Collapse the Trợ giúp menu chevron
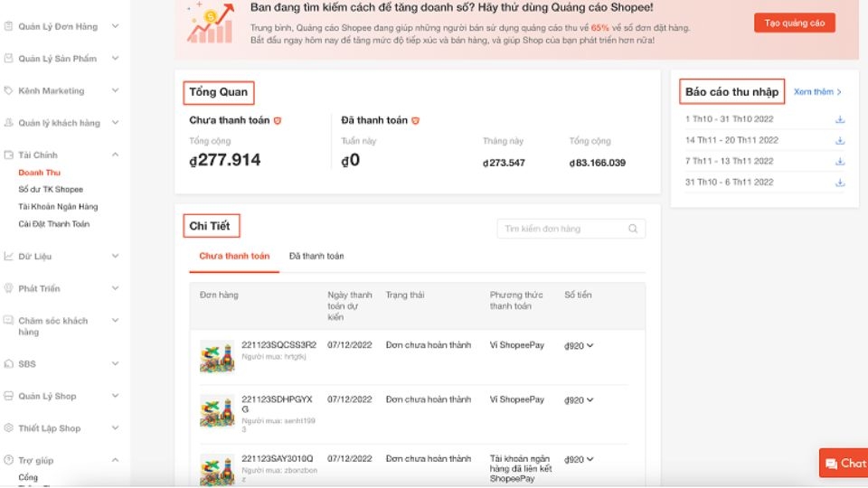 [115, 460]
